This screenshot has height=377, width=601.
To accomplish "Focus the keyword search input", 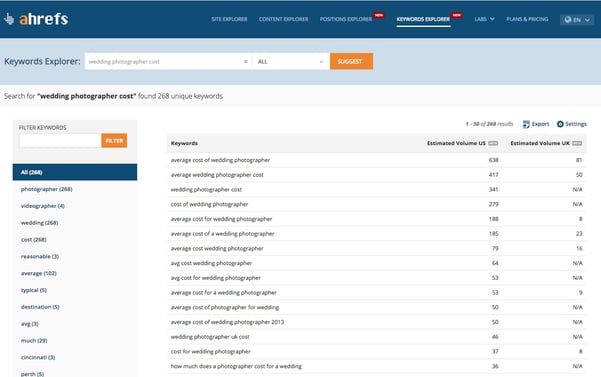I will pyautogui.click(x=164, y=62).
